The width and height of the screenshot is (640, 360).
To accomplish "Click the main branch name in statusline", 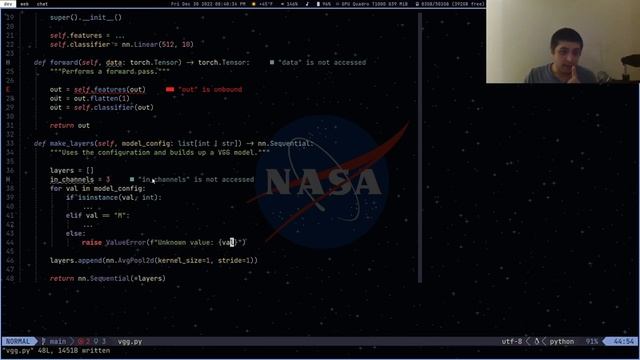I will click(x=58, y=341).
